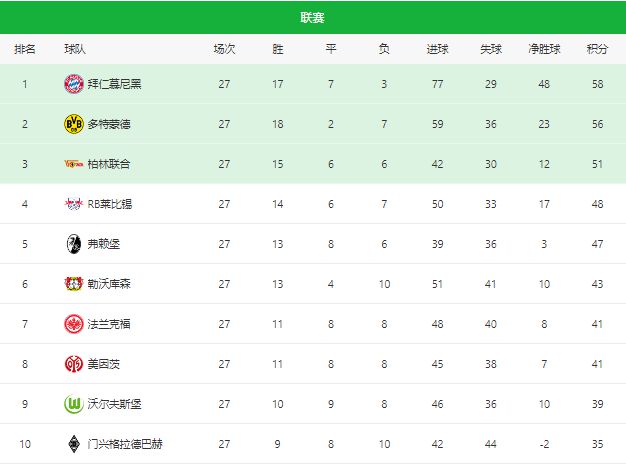Open the 门兴格拉德巴赫 team link
Image resolution: width=626 pixels, height=474 pixels.
pos(121,444)
